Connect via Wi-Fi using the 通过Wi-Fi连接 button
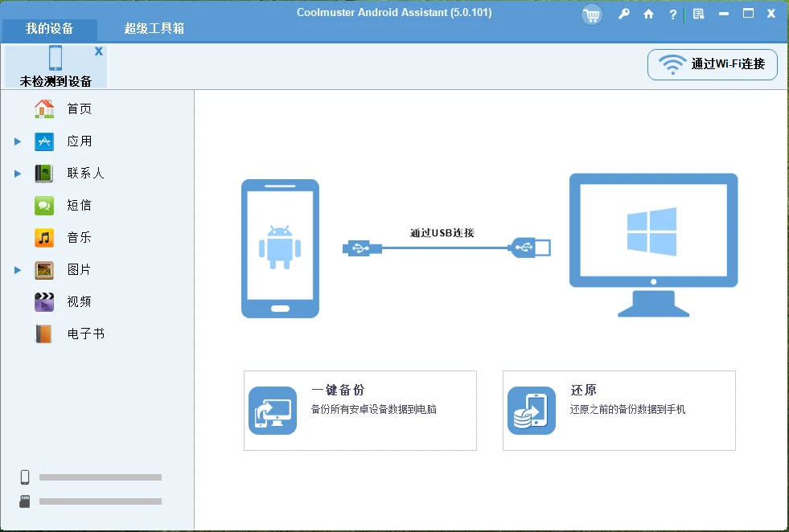 pyautogui.click(x=712, y=64)
